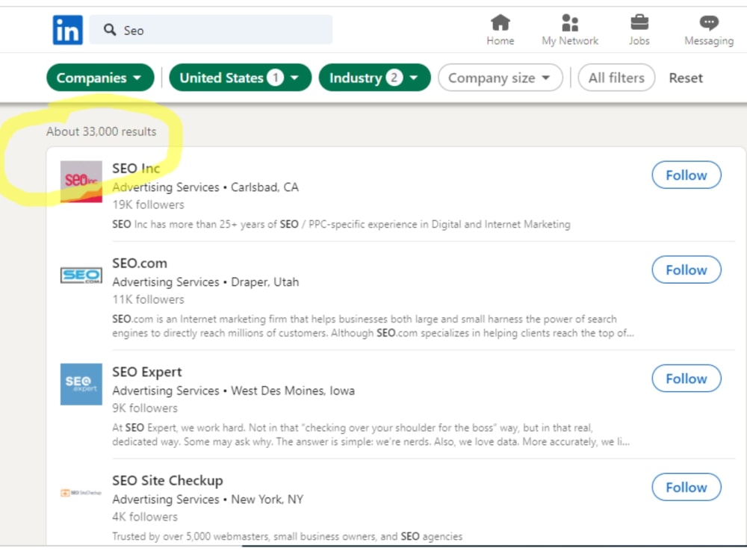
Task: Click the SEO.com Internet marketing firm description
Action: pos(373,326)
